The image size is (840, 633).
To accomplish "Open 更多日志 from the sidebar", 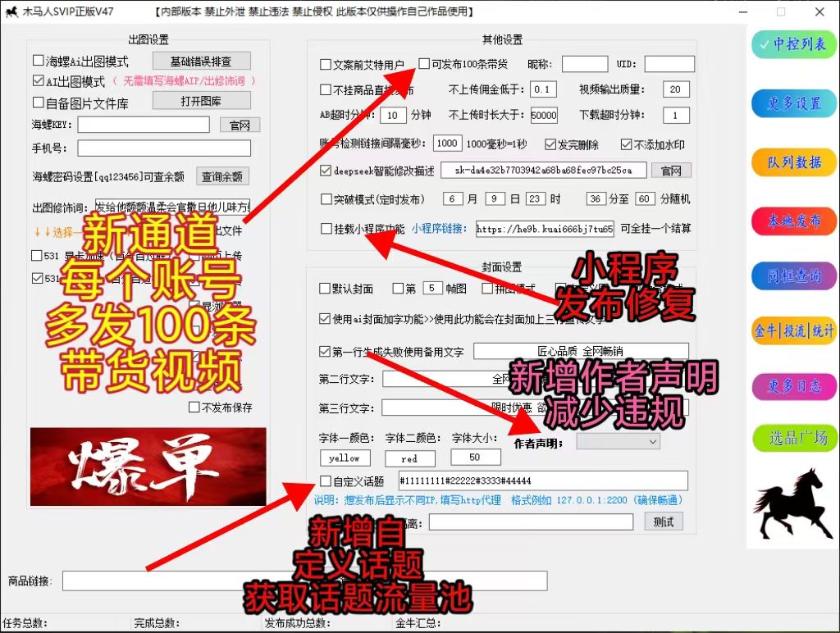I will pyautogui.click(x=793, y=385).
